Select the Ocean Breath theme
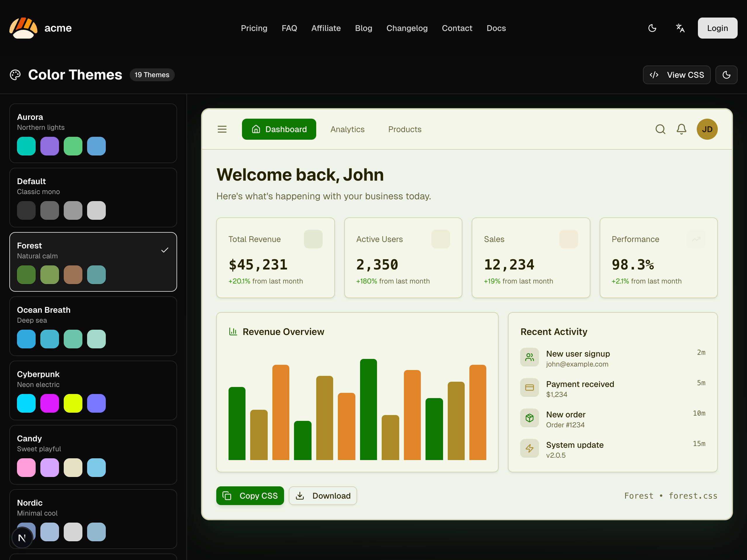The image size is (747, 560). coord(93,326)
